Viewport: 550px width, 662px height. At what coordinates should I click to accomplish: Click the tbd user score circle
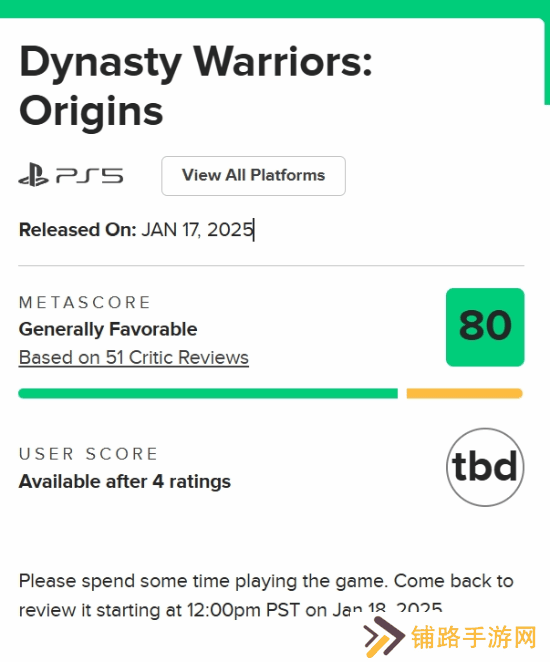click(485, 467)
